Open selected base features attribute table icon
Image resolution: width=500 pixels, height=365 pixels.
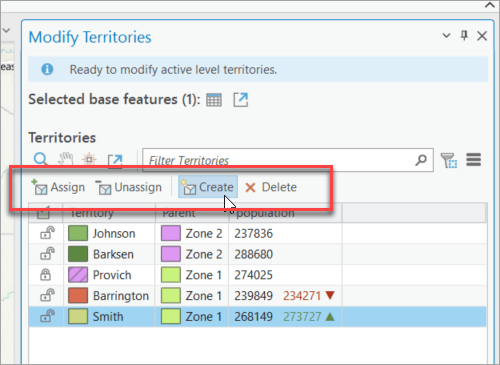point(214,100)
